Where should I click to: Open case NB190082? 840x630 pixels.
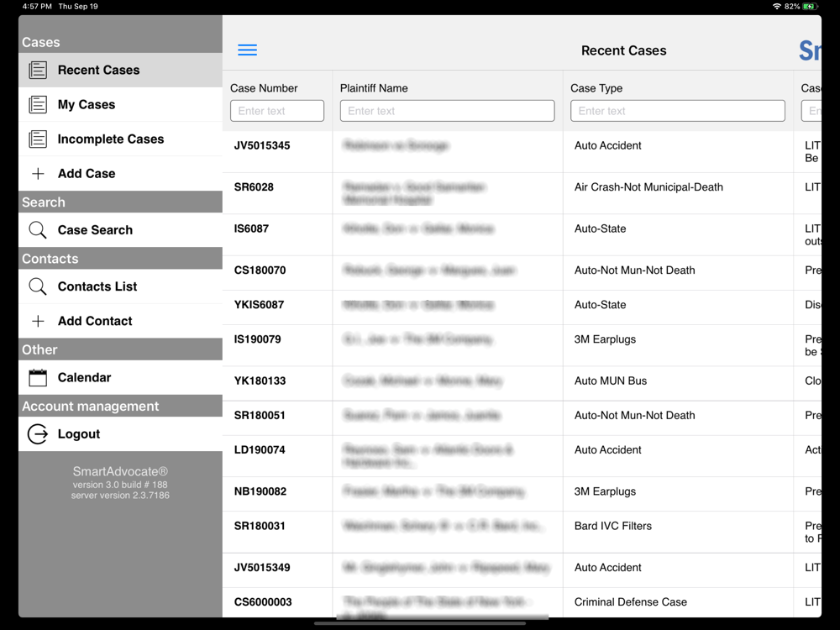260,491
